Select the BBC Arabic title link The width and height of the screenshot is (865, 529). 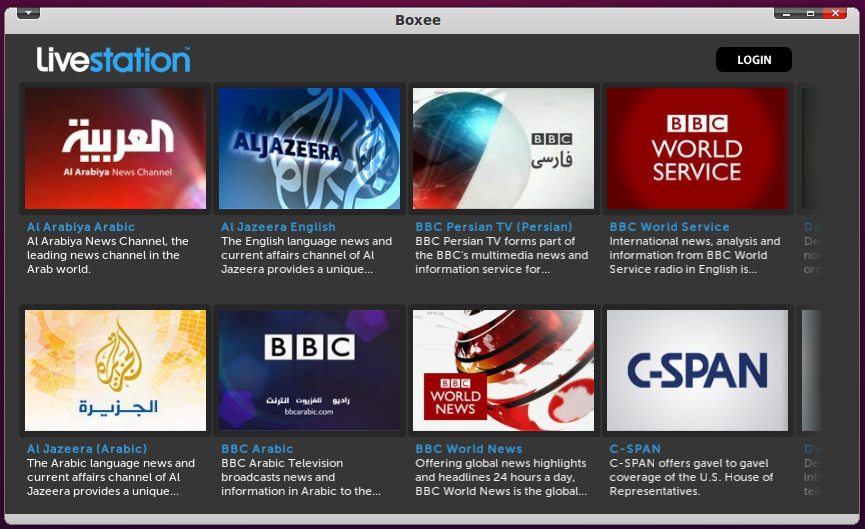[x=257, y=448]
